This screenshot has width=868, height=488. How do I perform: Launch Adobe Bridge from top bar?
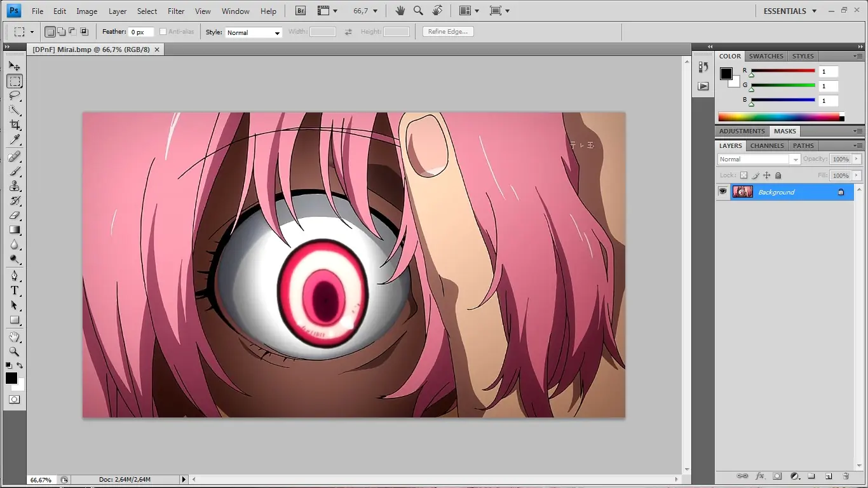pyautogui.click(x=301, y=11)
